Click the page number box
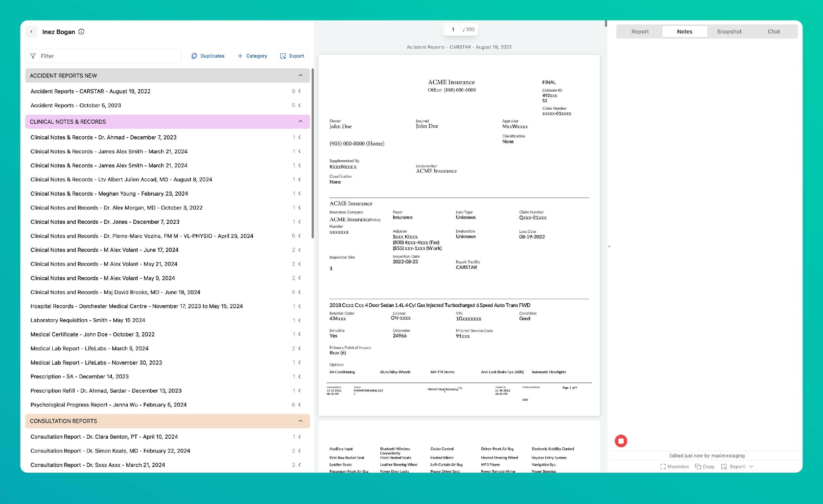Viewport: 823px width, 504px height. [453, 29]
